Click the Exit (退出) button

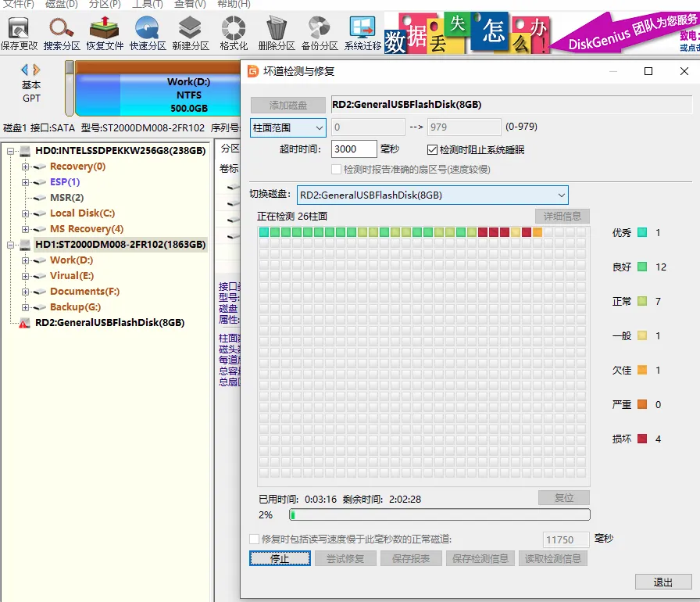point(663,582)
